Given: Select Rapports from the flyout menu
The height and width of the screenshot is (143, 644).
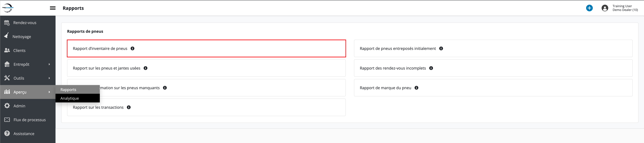Looking at the screenshot, I should 68,90.
